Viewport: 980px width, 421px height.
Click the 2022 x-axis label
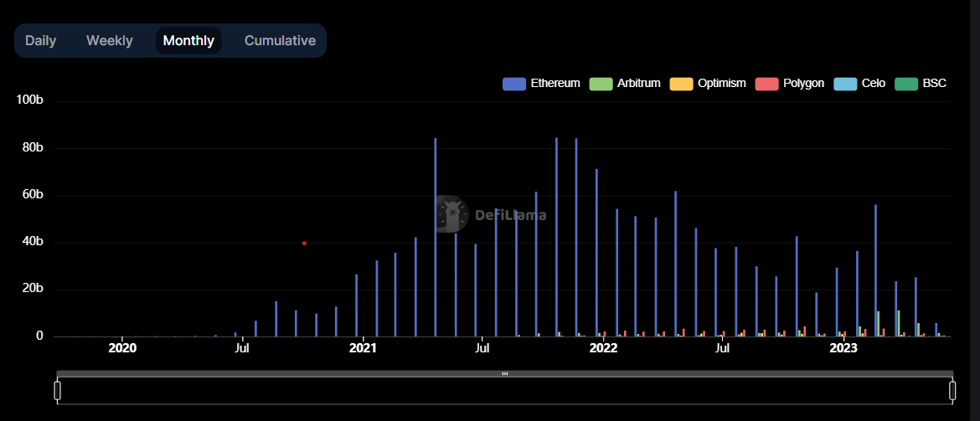point(603,348)
